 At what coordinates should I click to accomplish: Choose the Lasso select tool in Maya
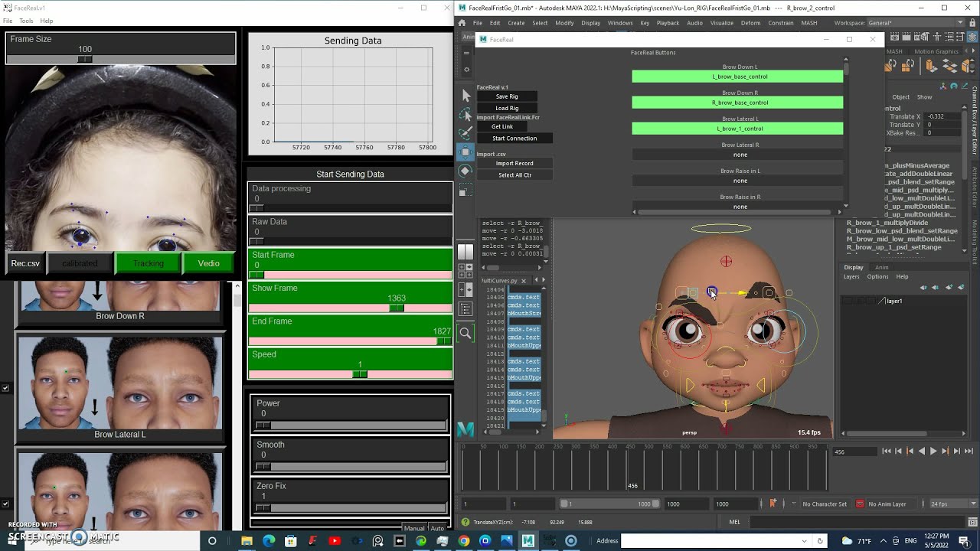click(465, 115)
